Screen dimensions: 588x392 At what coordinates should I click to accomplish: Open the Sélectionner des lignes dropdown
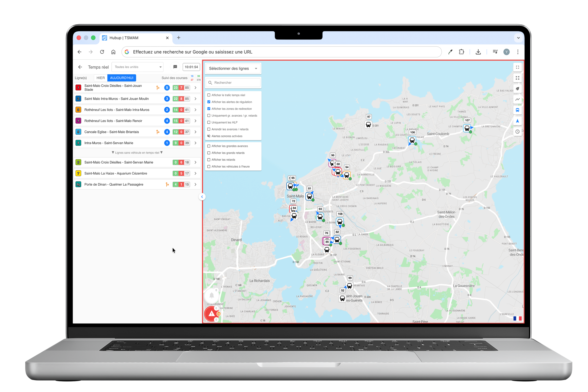pyautogui.click(x=233, y=69)
